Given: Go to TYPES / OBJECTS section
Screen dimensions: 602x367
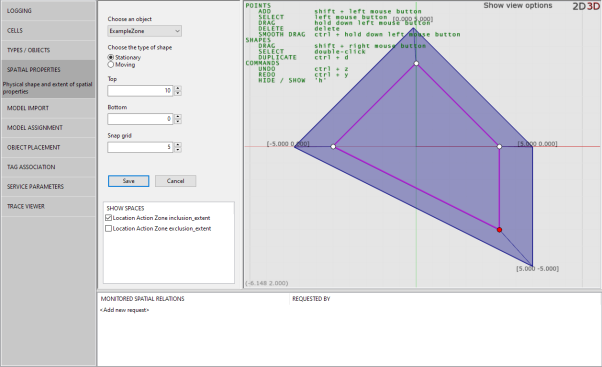Looking at the screenshot, I should (x=48, y=50).
